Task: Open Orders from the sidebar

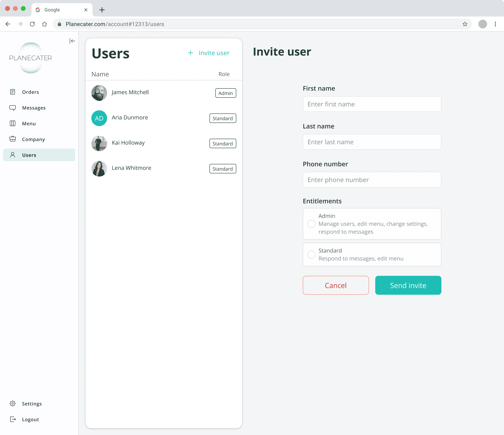Action: point(30,92)
